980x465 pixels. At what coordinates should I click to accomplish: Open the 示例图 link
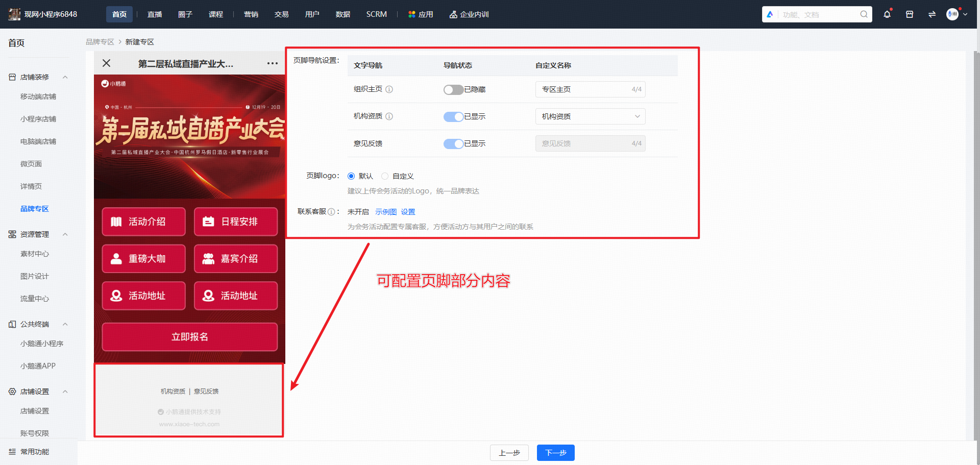(386, 212)
